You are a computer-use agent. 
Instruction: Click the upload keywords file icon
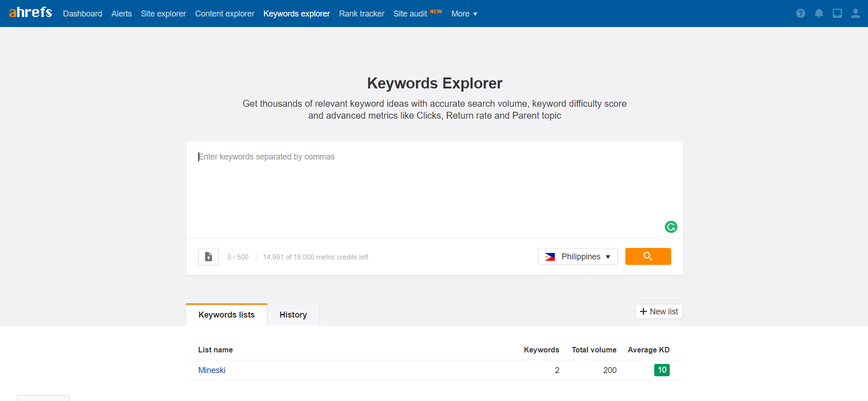point(208,257)
